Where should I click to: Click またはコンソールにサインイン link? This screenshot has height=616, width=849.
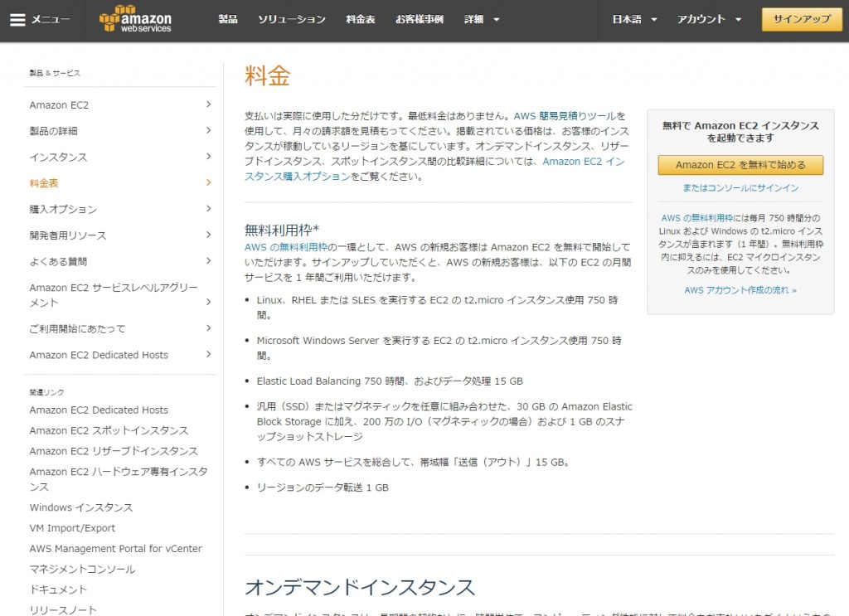point(740,189)
